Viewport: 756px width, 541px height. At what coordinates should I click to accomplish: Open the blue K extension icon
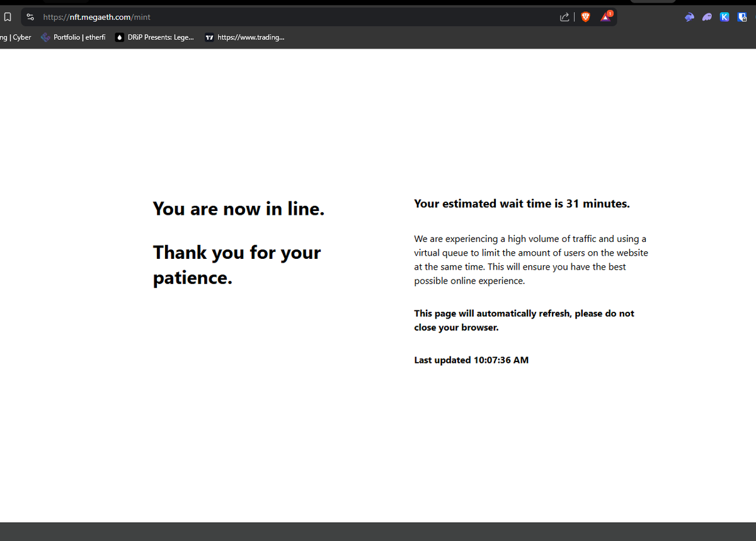724,18
